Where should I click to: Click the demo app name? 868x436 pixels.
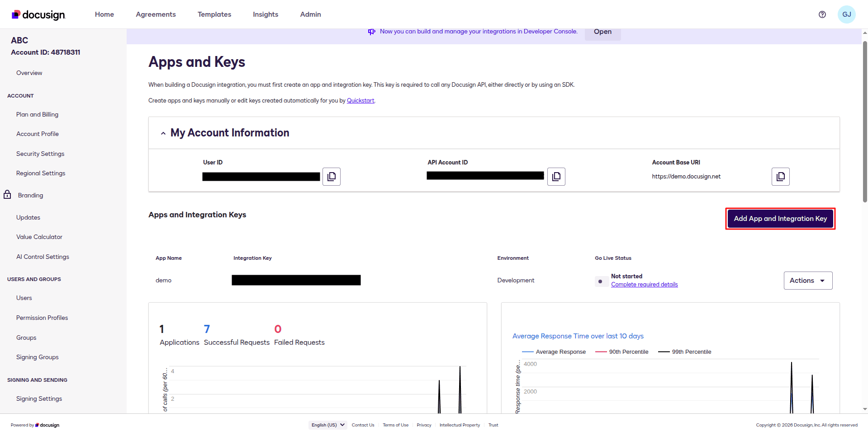(x=163, y=281)
